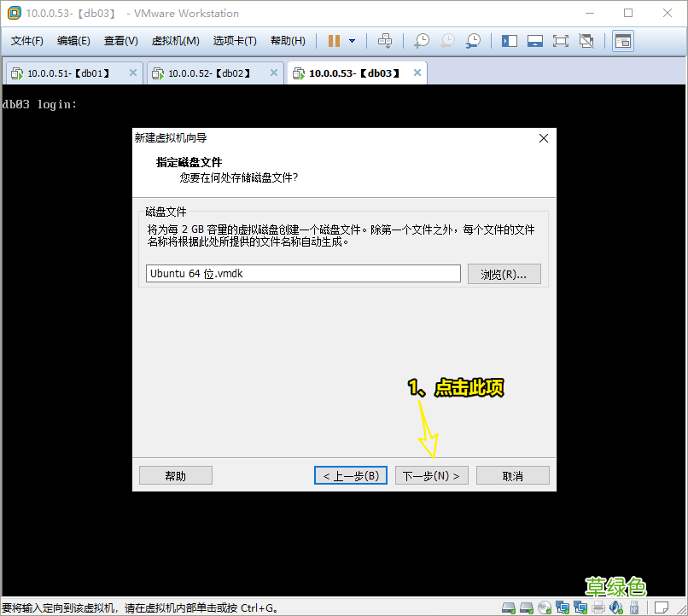The image size is (688, 616).
Task: Open the 编辑(E) menu
Action: pos(73,41)
